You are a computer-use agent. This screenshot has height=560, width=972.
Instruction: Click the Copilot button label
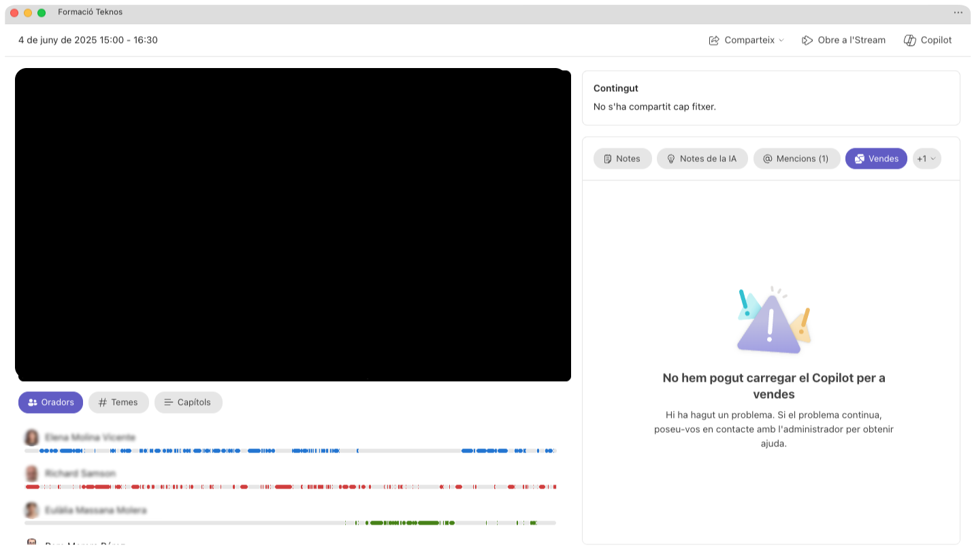[936, 40]
